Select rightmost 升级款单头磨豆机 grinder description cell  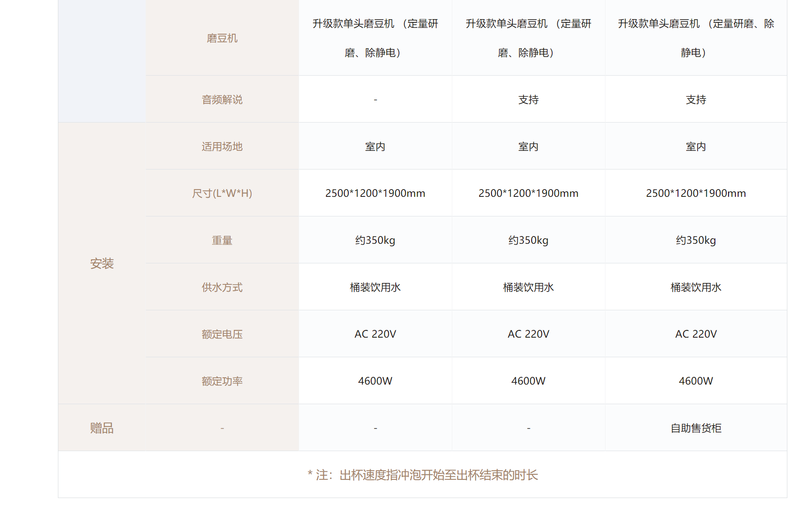(696, 38)
